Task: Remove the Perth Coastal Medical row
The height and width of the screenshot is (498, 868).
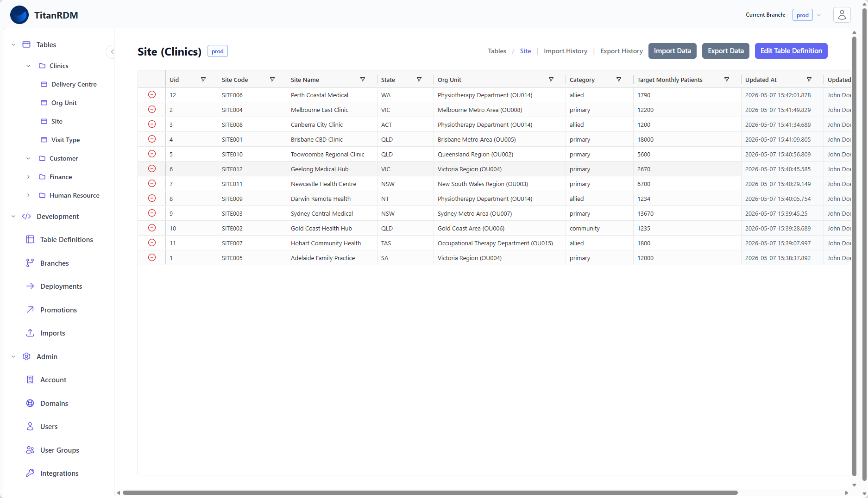Action: click(x=151, y=94)
